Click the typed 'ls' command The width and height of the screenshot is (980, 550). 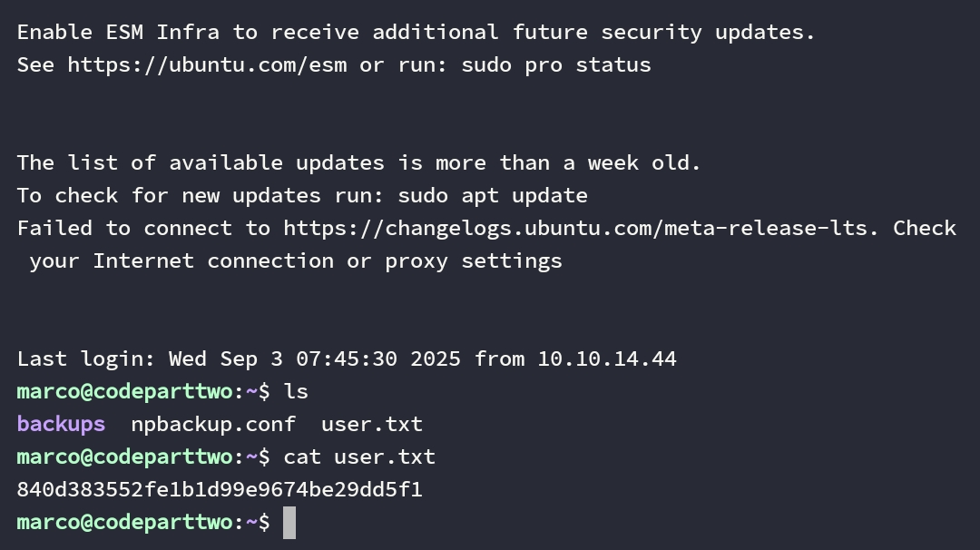296,392
